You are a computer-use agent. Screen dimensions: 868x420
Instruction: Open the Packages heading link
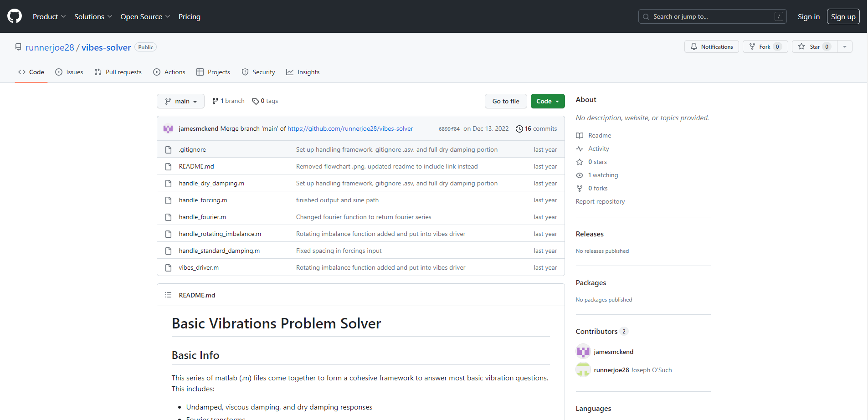(591, 282)
